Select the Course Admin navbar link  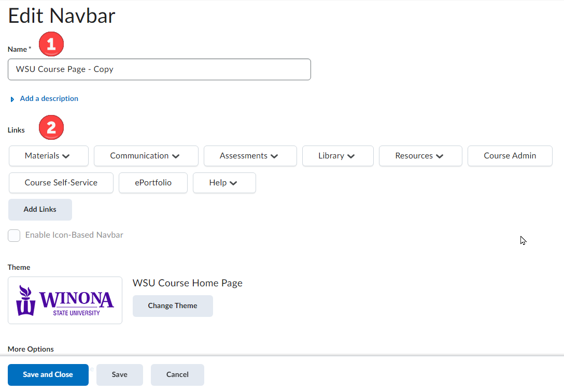click(x=510, y=156)
